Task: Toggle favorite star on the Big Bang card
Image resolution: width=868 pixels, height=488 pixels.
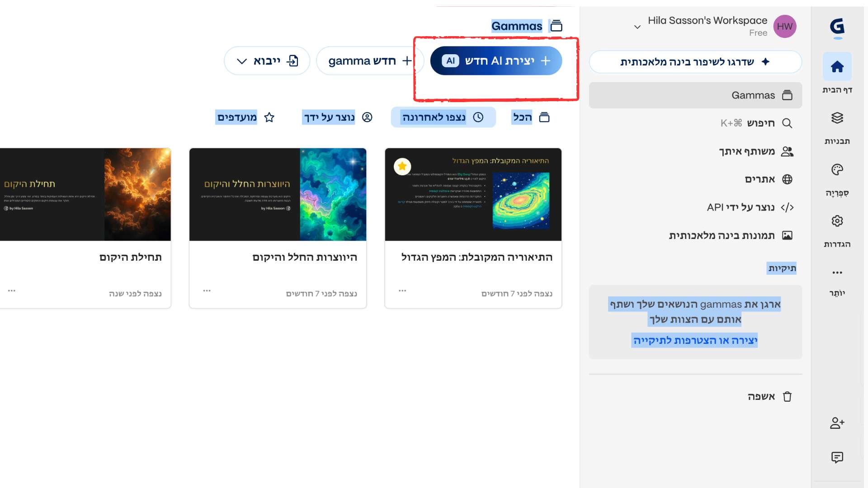Action: click(402, 166)
